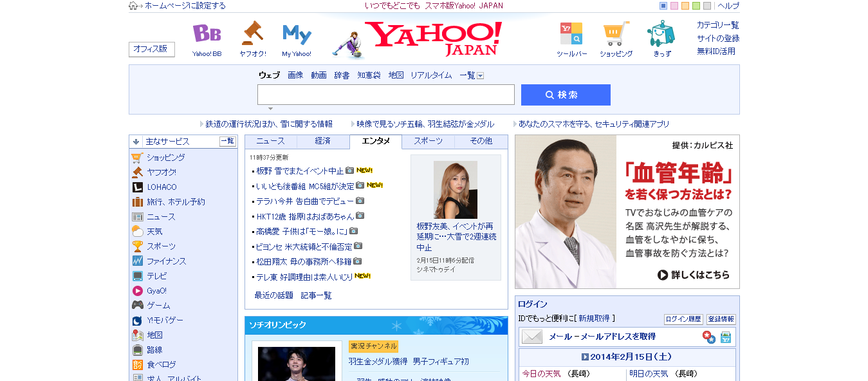Screen dimensions: 868x381
Task: Click the 板野友美 article thumbnail photo
Action: pyautogui.click(x=456, y=190)
